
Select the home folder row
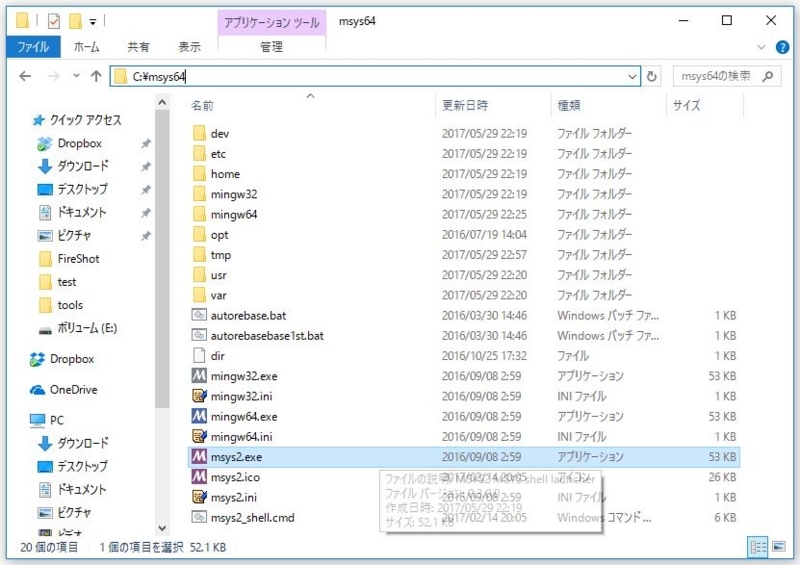[x=463, y=174]
